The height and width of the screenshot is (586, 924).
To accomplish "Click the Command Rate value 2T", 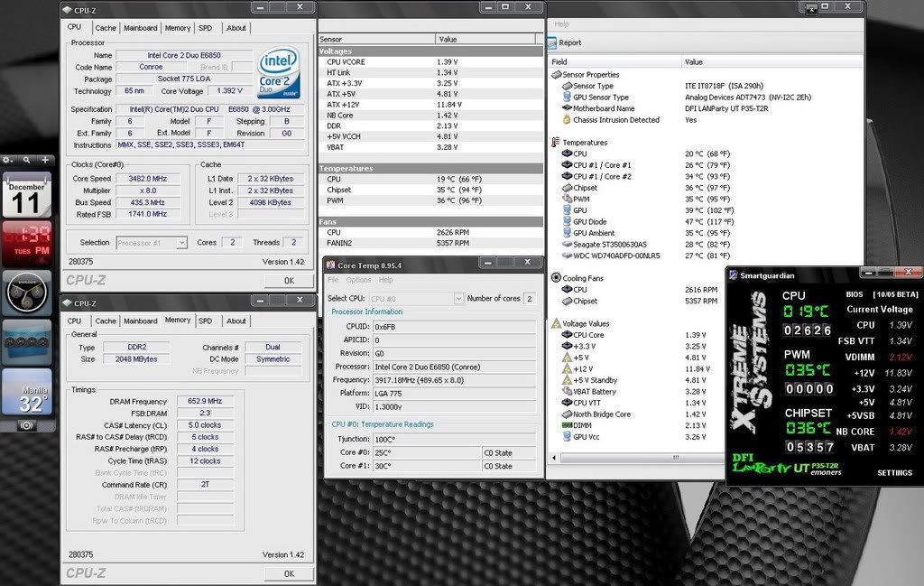I will tap(205, 485).
